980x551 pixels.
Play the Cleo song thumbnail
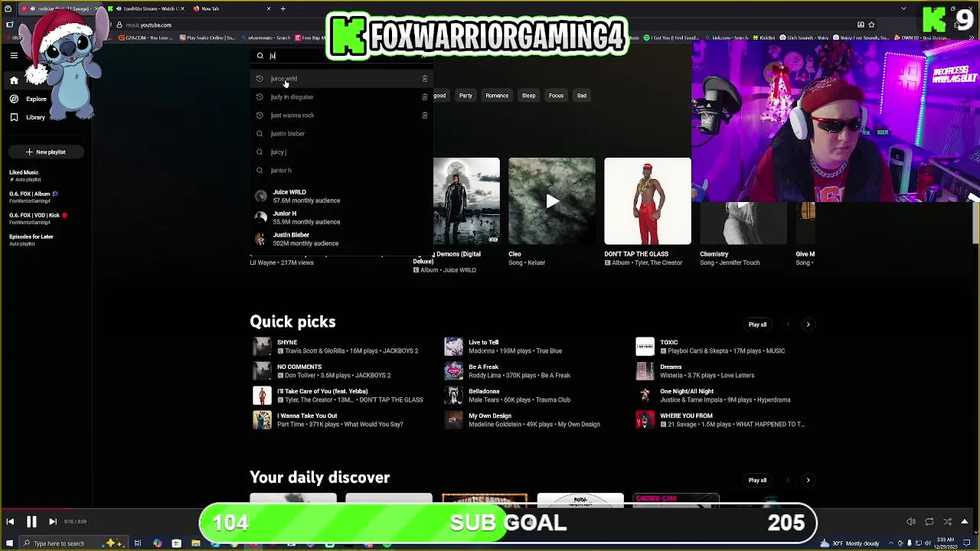click(552, 201)
